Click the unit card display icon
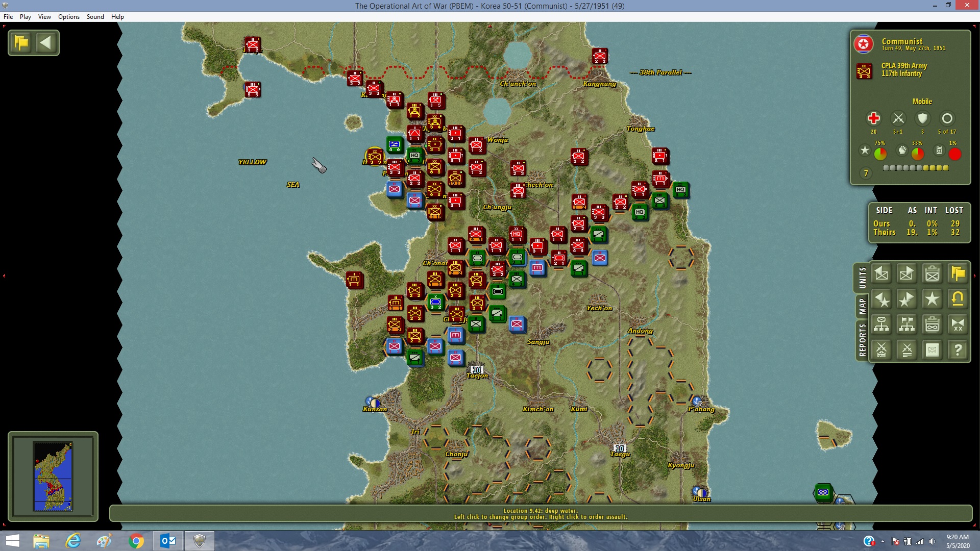The image size is (980, 551). tap(933, 350)
